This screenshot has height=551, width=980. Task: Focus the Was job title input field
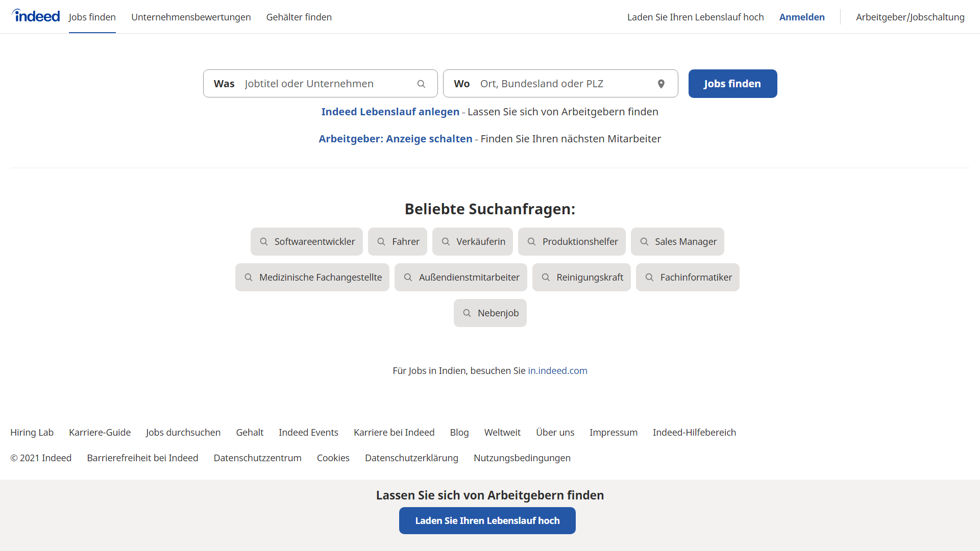coord(321,84)
